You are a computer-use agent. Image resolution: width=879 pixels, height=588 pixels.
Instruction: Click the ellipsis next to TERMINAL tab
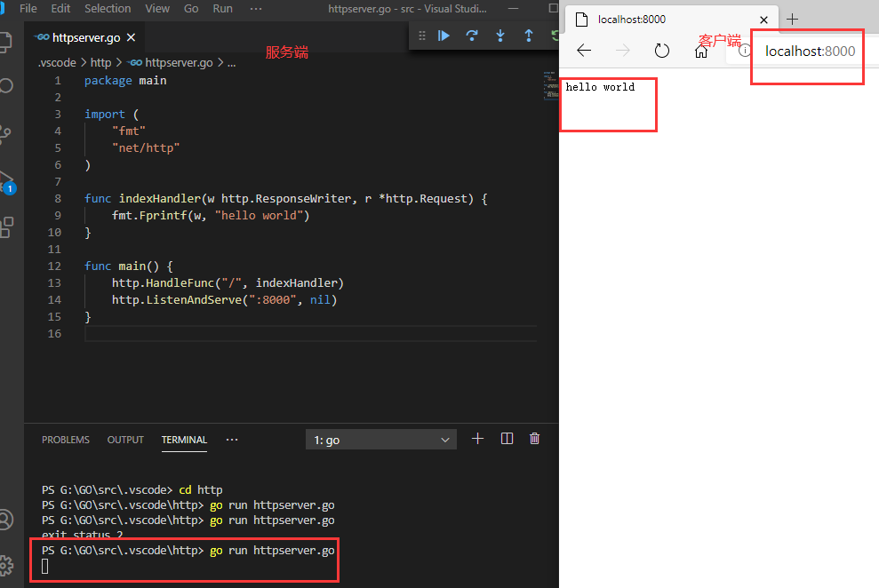tap(232, 439)
